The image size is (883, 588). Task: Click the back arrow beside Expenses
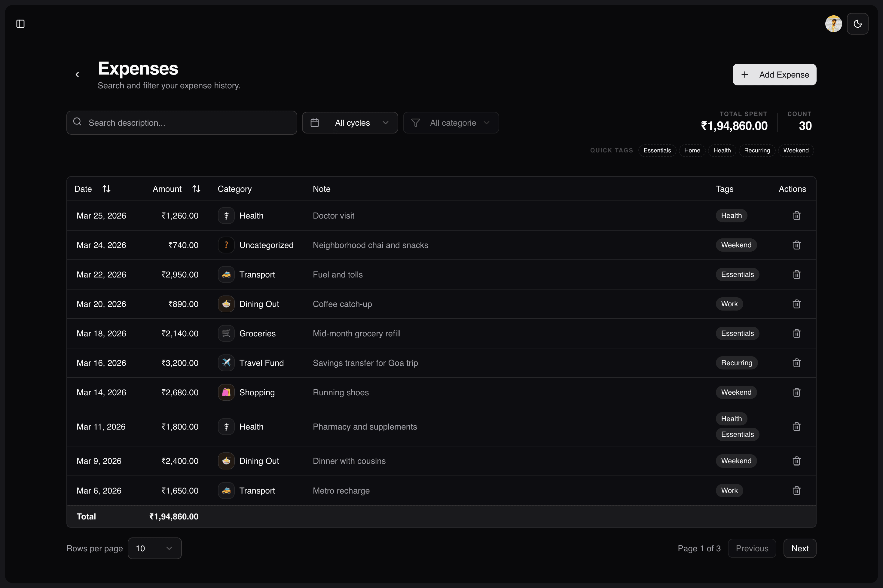click(x=78, y=74)
